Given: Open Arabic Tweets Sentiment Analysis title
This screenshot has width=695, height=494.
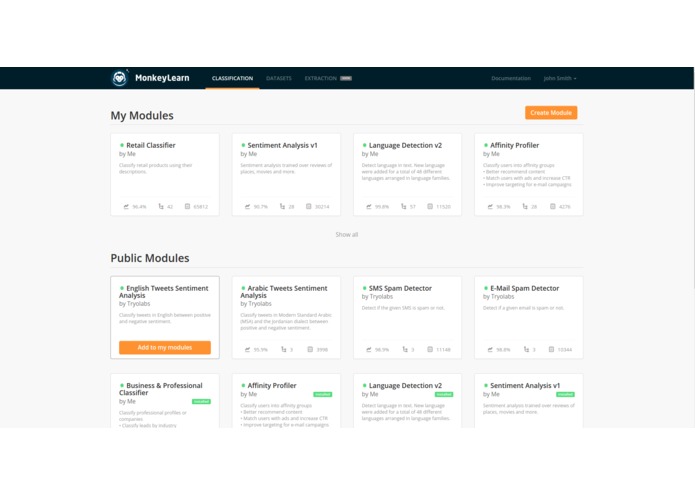Looking at the screenshot, I should point(284,292).
